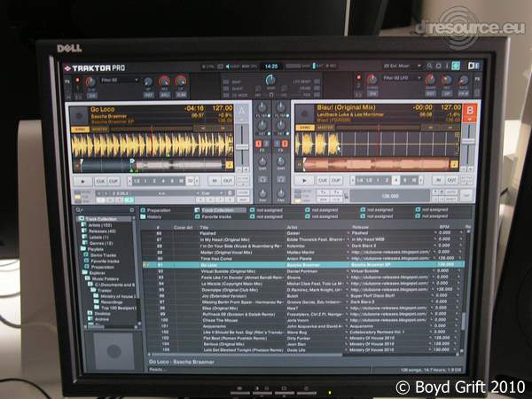This screenshot has height=399, width=532.
Task: Click the loop OUT button on Deck A
Action: coord(227,181)
